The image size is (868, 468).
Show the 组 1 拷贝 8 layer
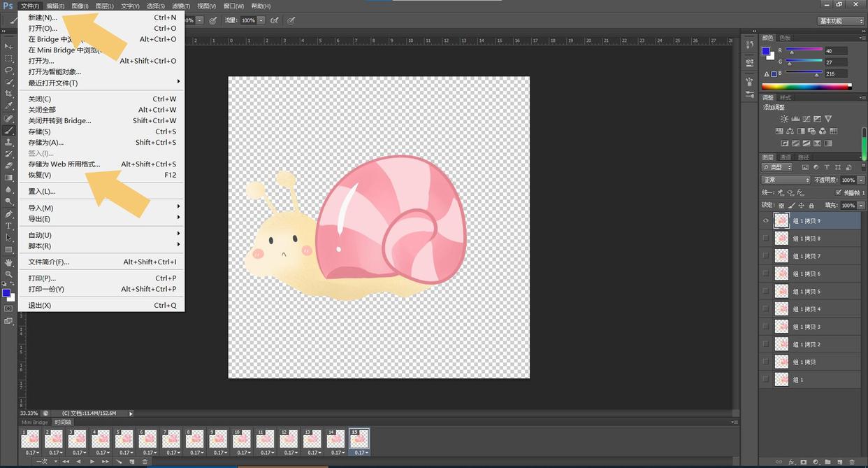click(x=766, y=239)
